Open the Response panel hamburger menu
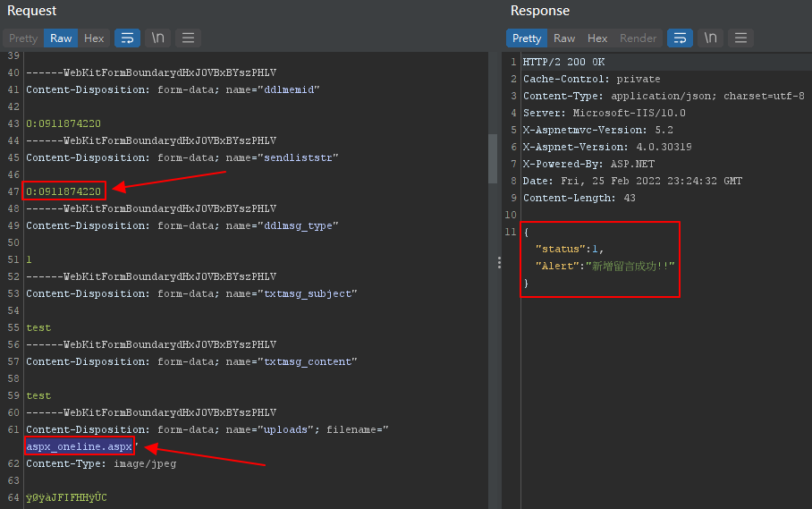The image size is (812, 509). click(x=741, y=38)
